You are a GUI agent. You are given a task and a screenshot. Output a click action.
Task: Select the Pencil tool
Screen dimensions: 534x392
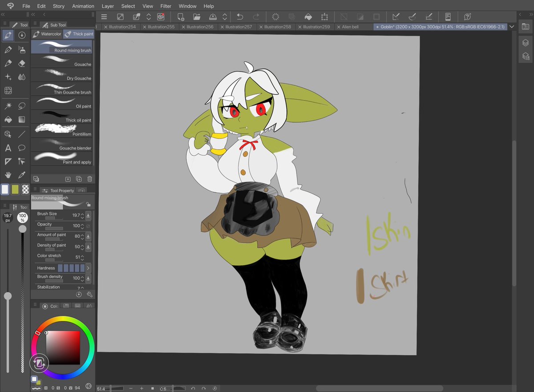point(8,63)
